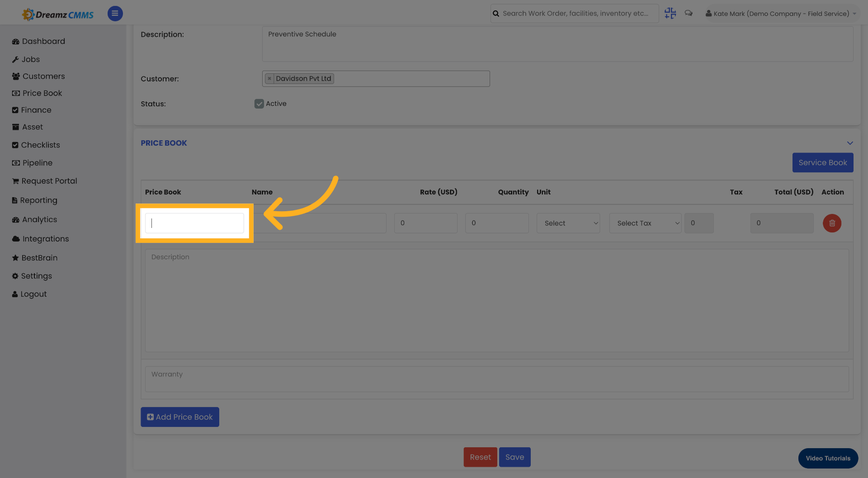Uncheck the Active status checkbox
The width and height of the screenshot is (868, 478).
(259, 104)
